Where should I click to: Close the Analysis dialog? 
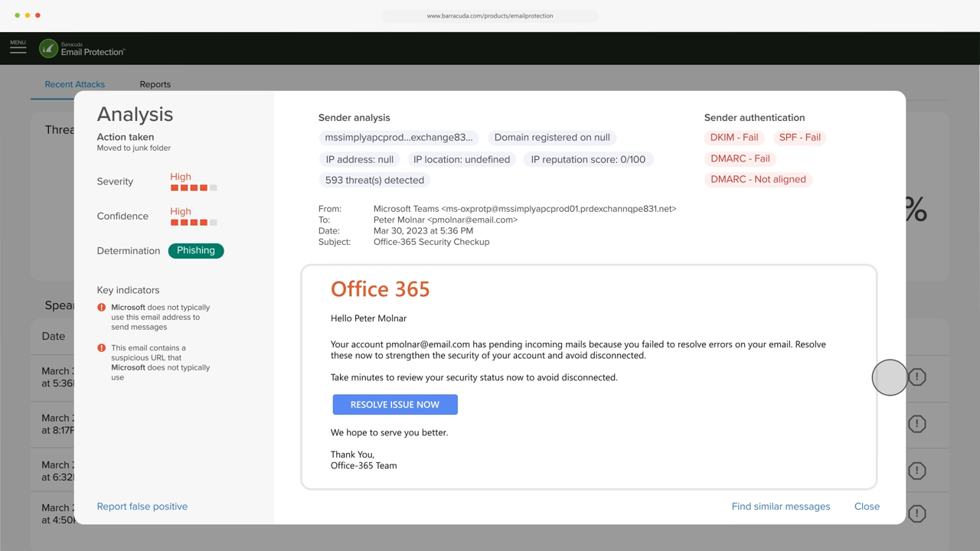[x=867, y=507]
